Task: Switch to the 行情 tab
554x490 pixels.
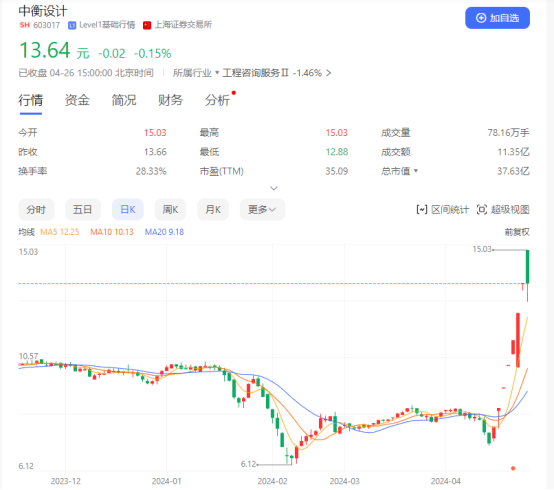Action: (31, 100)
